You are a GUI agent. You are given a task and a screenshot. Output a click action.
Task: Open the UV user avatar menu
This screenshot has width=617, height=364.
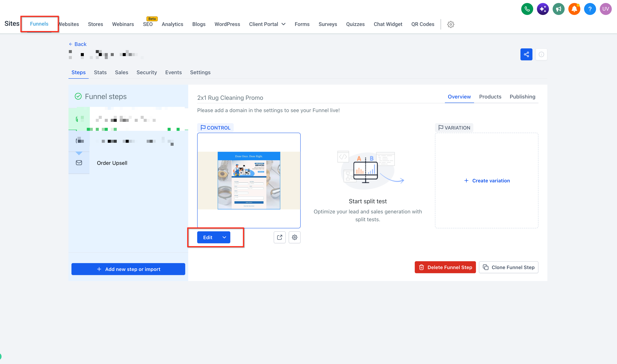click(605, 9)
